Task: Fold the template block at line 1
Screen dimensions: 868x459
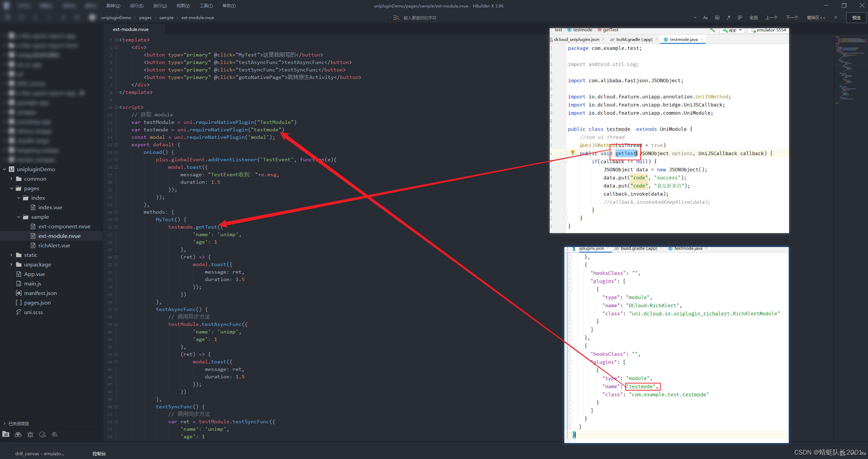Action: pyautogui.click(x=116, y=40)
